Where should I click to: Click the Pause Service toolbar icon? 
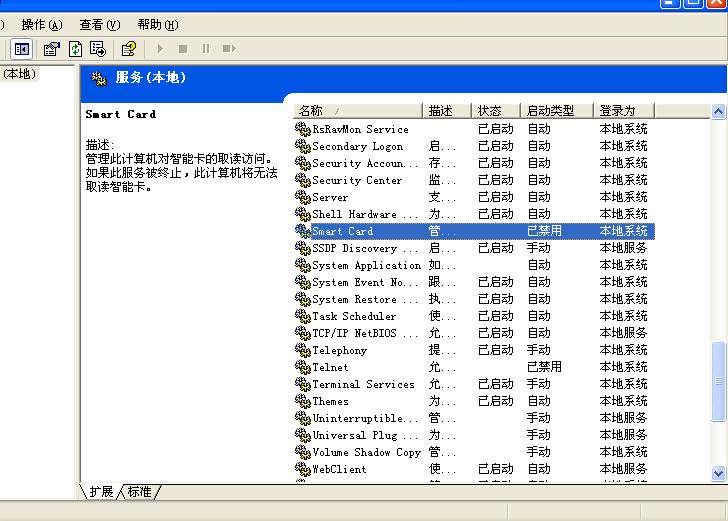(206, 48)
